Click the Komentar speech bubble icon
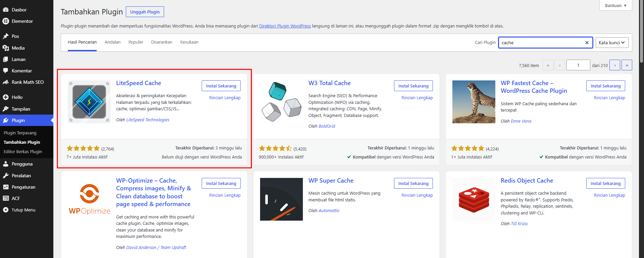 (x=6, y=71)
